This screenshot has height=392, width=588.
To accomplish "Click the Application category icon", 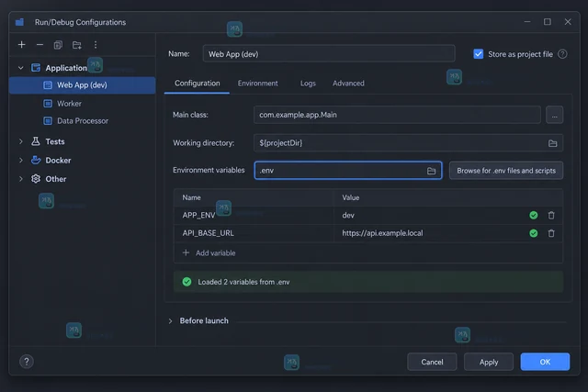I will point(36,68).
